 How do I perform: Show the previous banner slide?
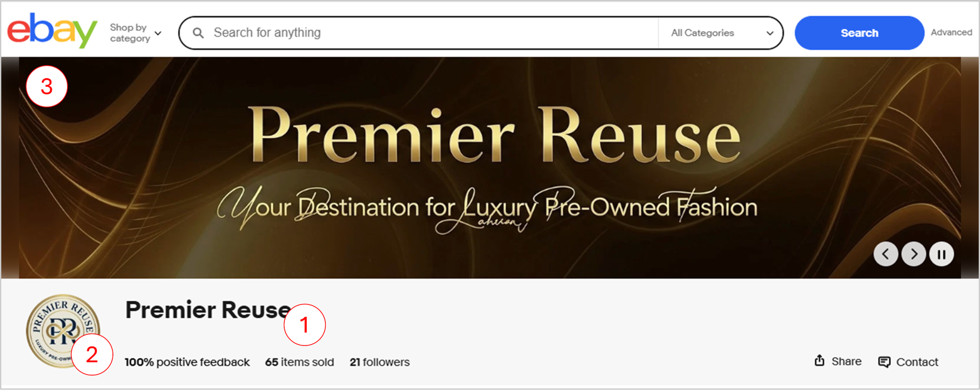(x=885, y=254)
